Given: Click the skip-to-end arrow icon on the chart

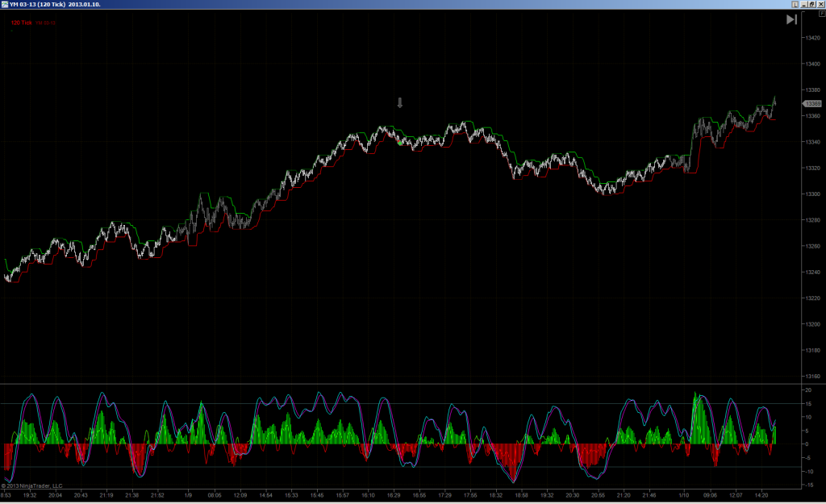Looking at the screenshot, I should (791, 19).
